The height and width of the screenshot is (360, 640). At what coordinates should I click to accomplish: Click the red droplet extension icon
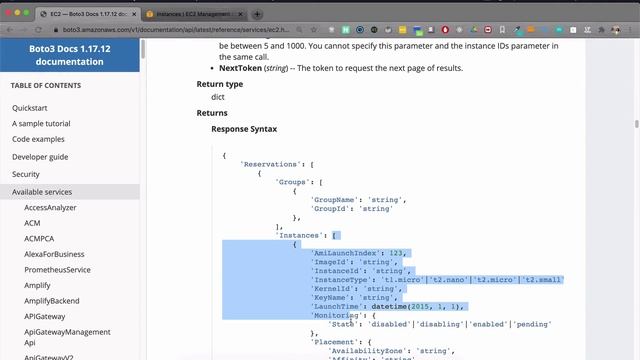pos(445,30)
